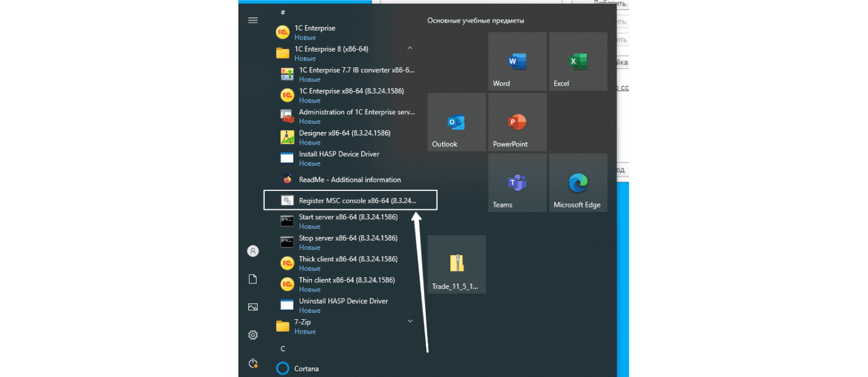868x377 pixels.
Task: Click the Administration of 1C Enterprise servers icon
Action: (287, 116)
